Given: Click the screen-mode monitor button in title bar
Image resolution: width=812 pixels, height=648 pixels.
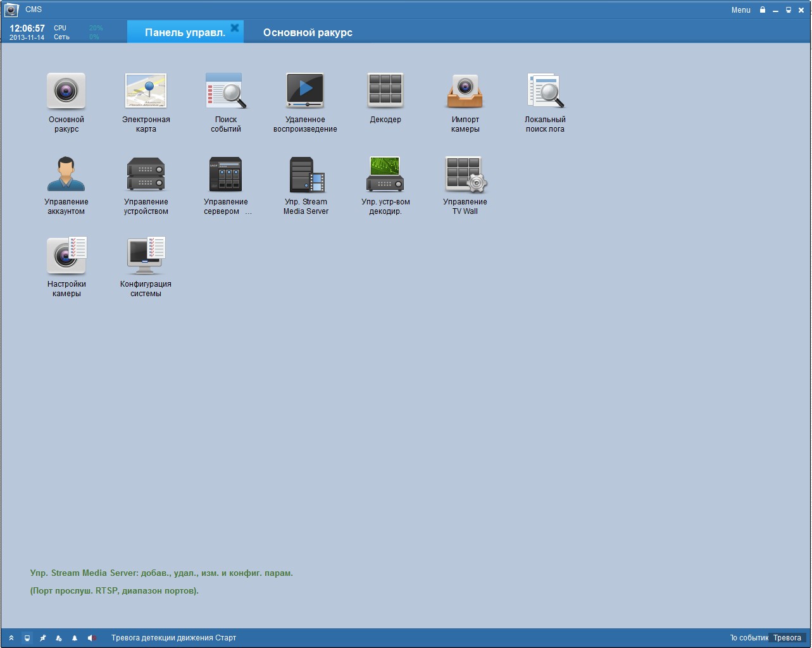Looking at the screenshot, I should 789,9.
